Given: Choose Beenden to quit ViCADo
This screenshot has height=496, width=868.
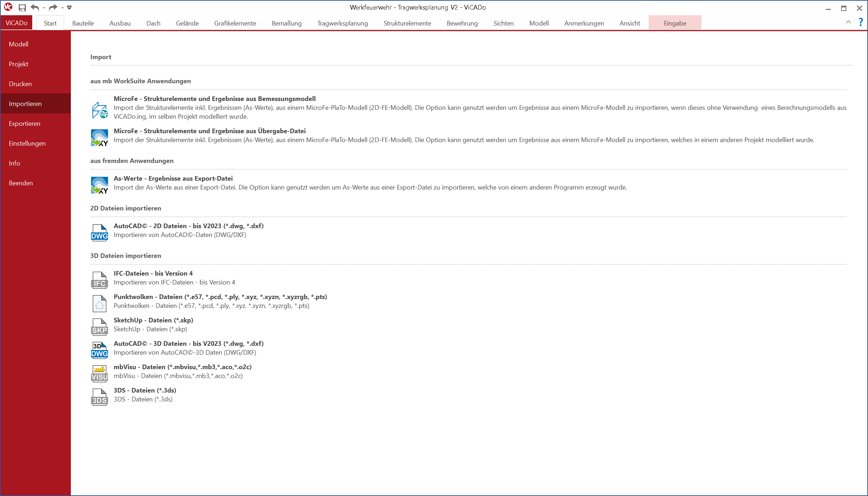Looking at the screenshot, I should (36, 183).
